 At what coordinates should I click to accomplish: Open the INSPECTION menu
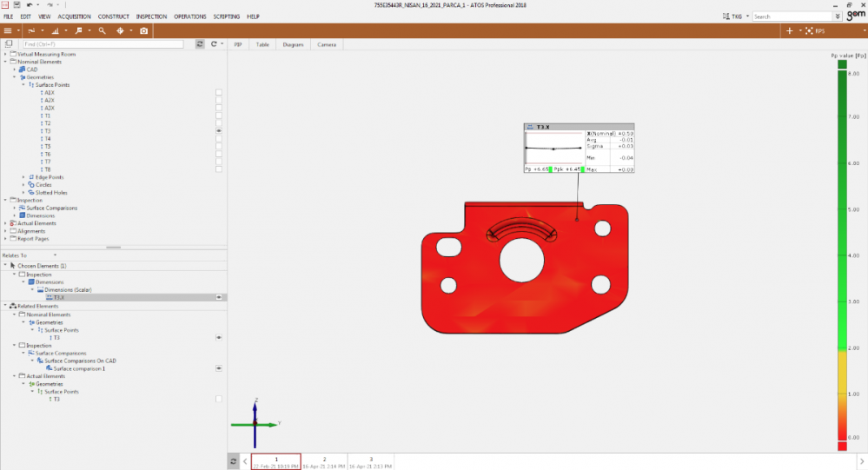pos(151,17)
